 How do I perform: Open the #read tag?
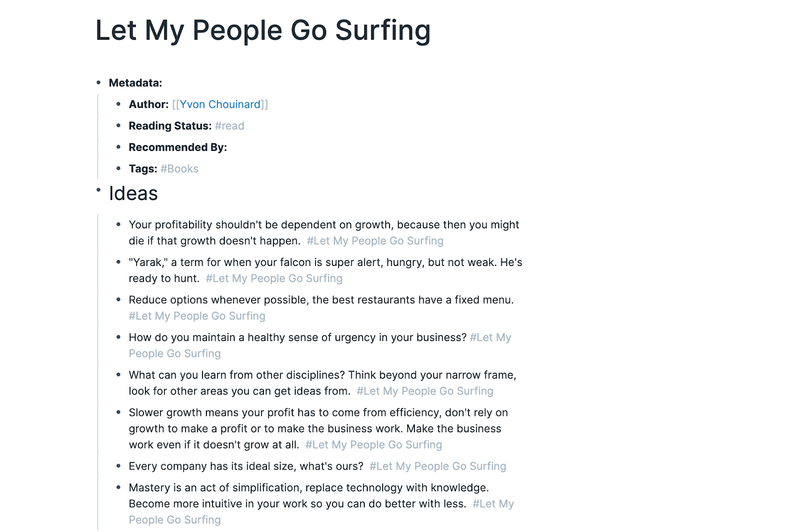click(x=229, y=126)
